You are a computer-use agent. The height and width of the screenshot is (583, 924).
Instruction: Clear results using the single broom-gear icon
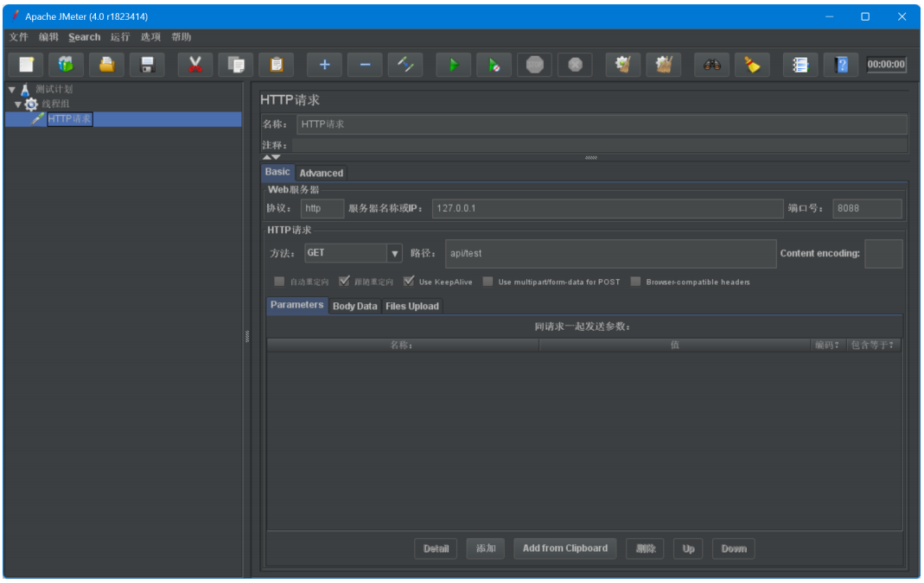(x=623, y=64)
